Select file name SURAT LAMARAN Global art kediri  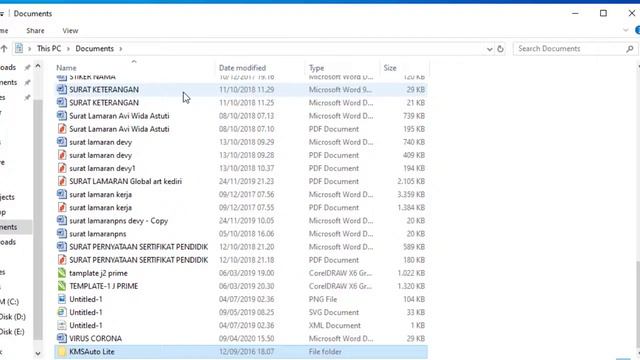point(126,181)
